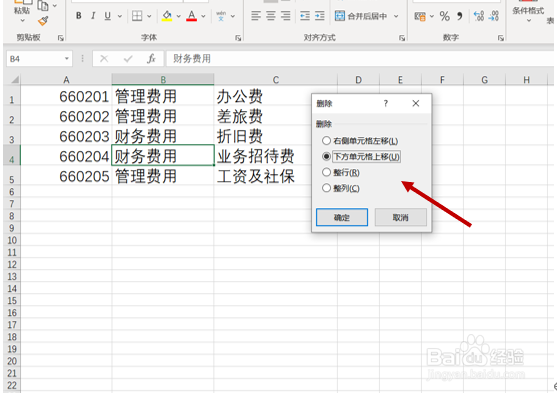Open font (字体) dialog launcher

point(238,38)
